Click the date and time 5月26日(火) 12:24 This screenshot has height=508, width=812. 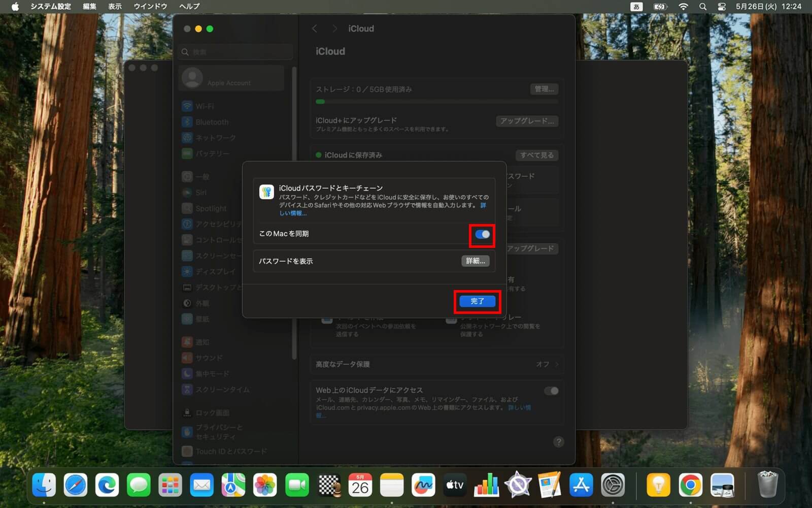pos(768,7)
